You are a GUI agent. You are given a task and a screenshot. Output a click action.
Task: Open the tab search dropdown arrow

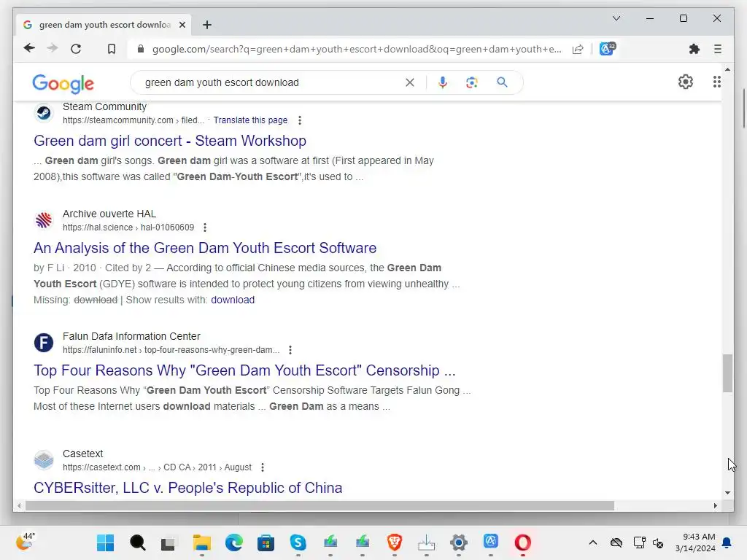(616, 18)
